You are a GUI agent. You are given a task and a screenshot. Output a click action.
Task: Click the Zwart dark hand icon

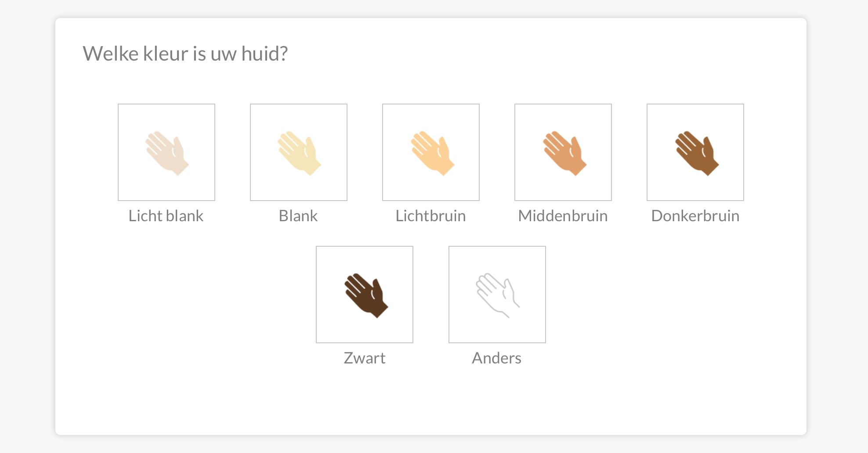pyautogui.click(x=366, y=295)
